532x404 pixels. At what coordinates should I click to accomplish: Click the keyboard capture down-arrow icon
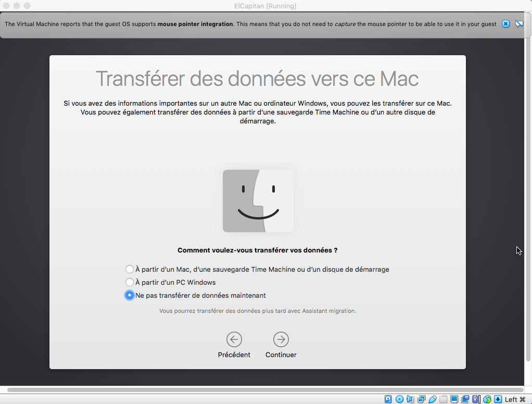pos(498,399)
